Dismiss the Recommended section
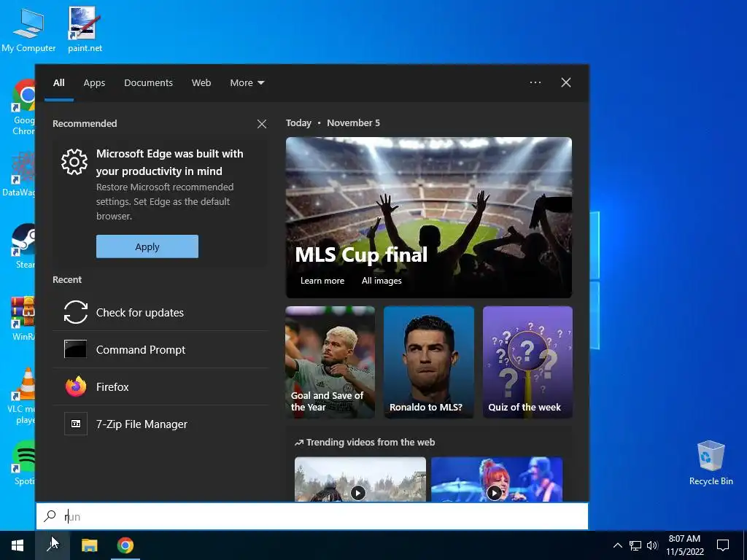747x560 pixels. (x=262, y=124)
